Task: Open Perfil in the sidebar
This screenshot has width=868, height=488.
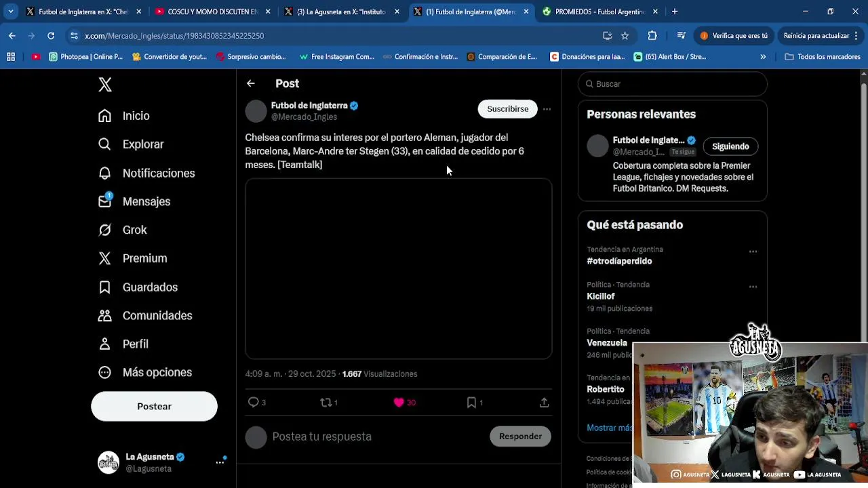Action: (123, 344)
